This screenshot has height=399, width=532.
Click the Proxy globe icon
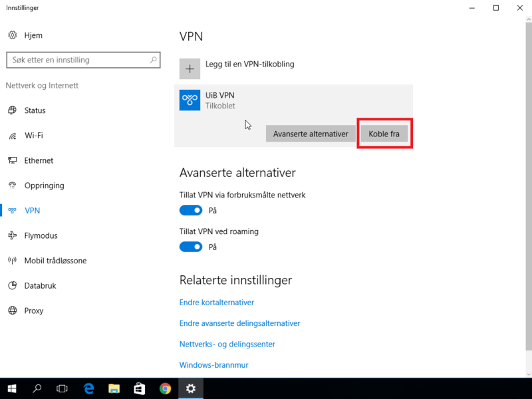(x=12, y=311)
